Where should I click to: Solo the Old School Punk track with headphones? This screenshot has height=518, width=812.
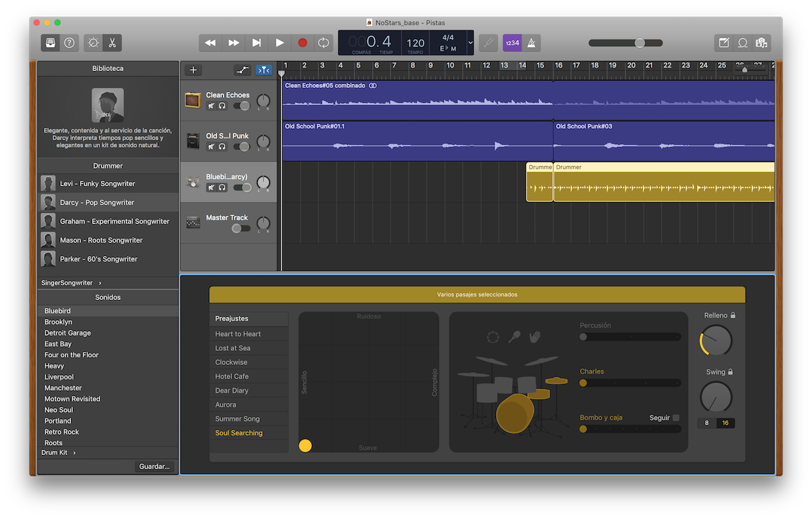pos(222,147)
